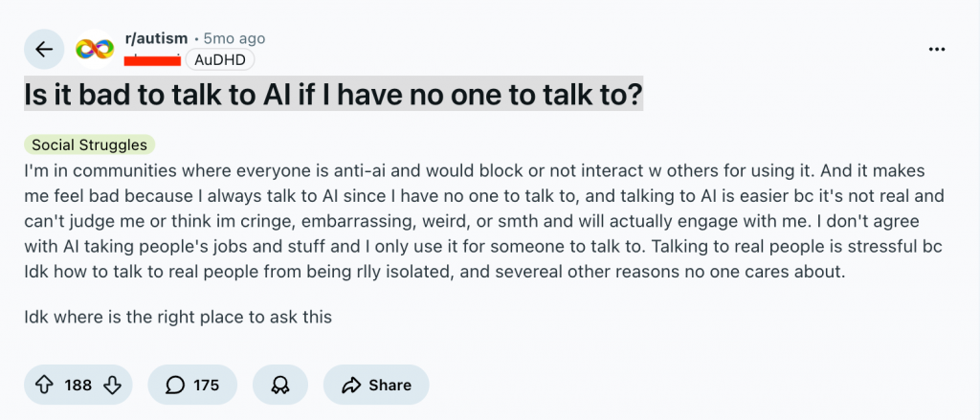The width and height of the screenshot is (980, 420).
Task: Give an award using the award icon
Action: point(280,385)
